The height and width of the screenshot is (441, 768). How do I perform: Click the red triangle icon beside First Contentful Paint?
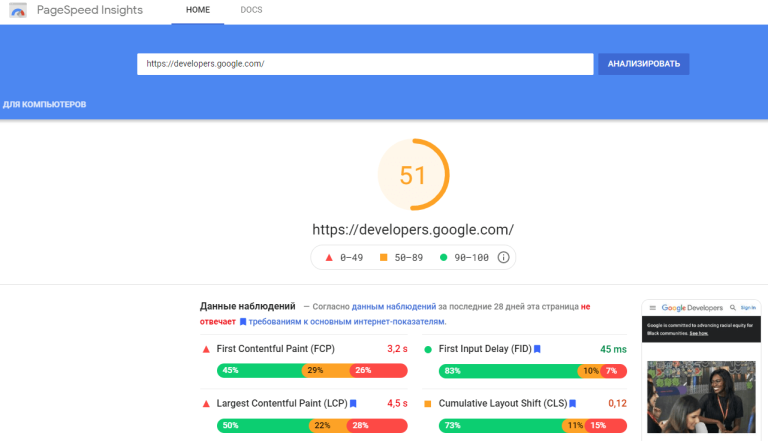[x=206, y=349]
